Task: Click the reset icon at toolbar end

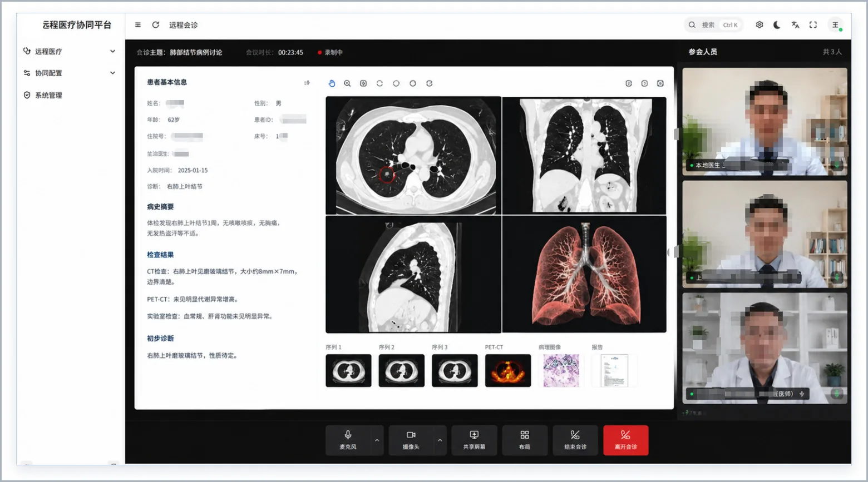Action: pos(430,83)
